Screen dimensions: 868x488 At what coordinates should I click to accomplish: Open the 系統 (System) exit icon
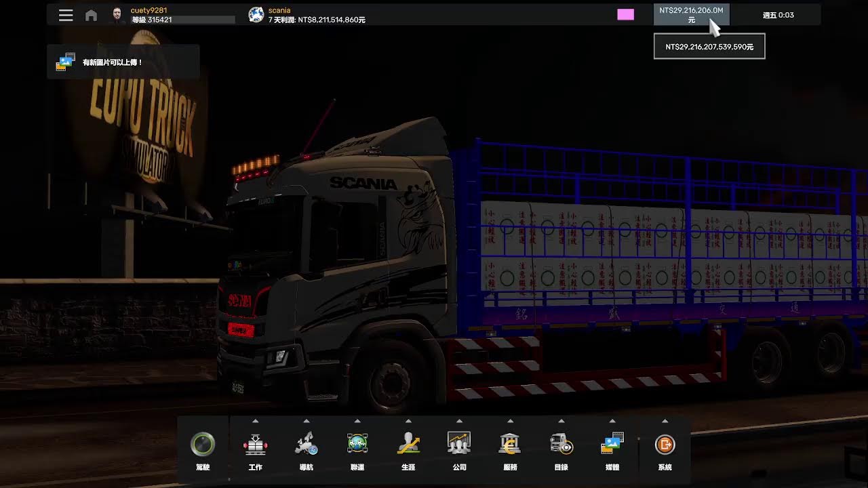pos(665,445)
